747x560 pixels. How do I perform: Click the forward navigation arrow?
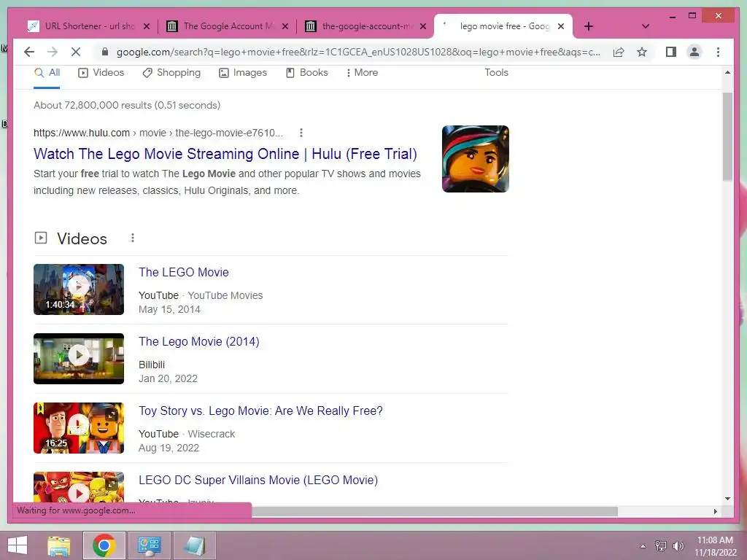pos(53,52)
